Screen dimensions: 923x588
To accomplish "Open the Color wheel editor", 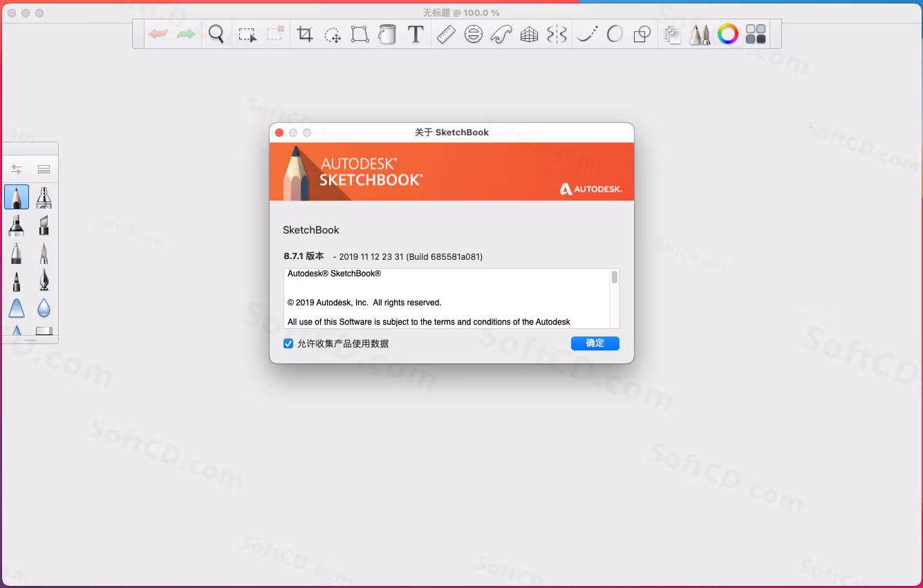I will pos(728,34).
